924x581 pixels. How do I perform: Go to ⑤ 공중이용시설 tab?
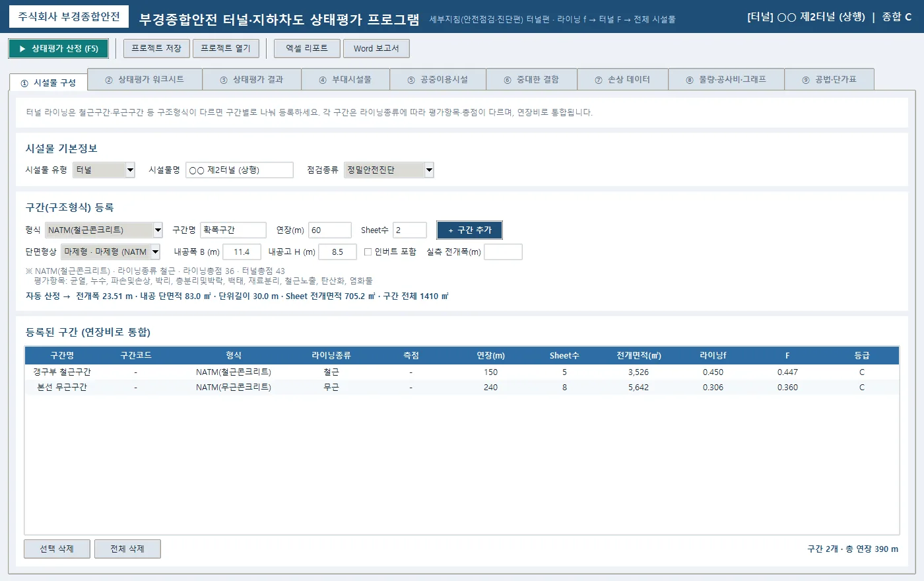click(438, 79)
